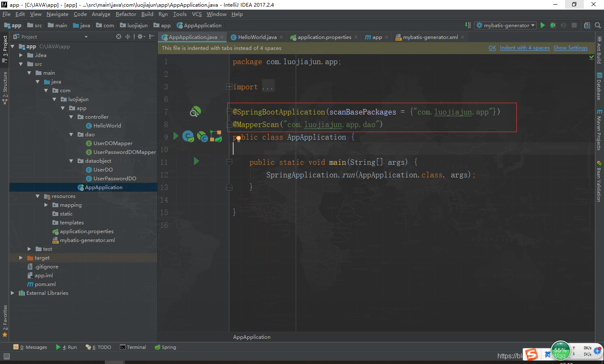Screen dimensions: 604x364
Task: Toggle the 1: Project side tab
Action: pyautogui.click(x=5, y=49)
